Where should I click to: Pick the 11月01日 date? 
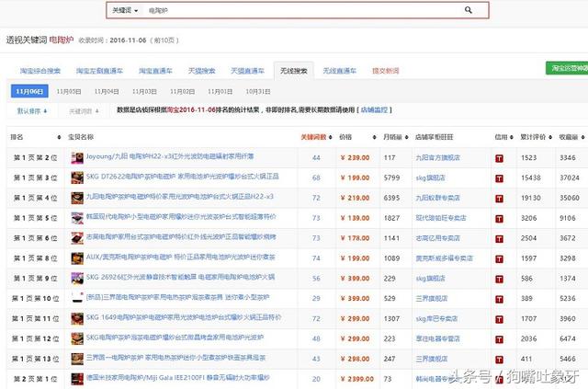220,92
